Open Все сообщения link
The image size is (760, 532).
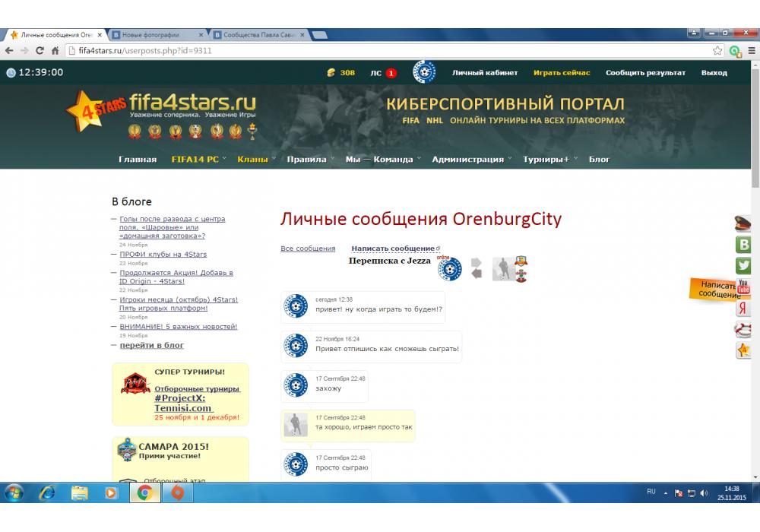(x=308, y=249)
